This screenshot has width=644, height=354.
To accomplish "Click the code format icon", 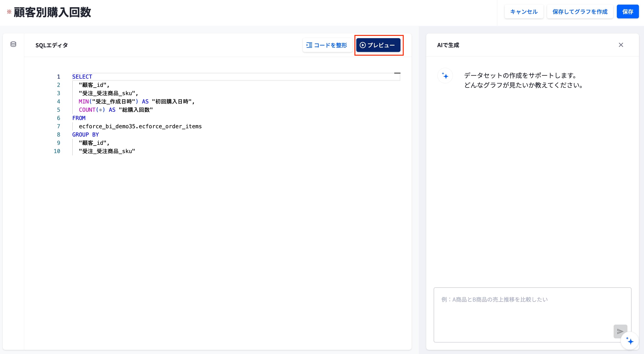I will [309, 45].
